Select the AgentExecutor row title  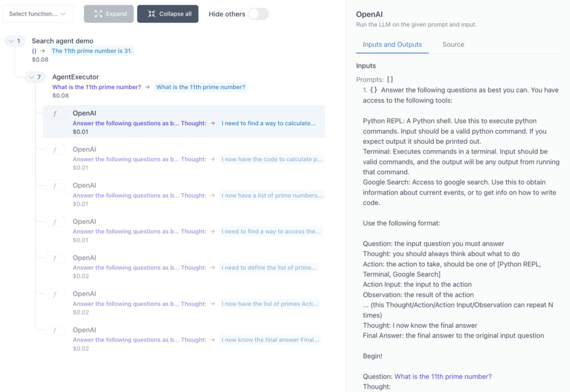pyautogui.click(x=76, y=77)
